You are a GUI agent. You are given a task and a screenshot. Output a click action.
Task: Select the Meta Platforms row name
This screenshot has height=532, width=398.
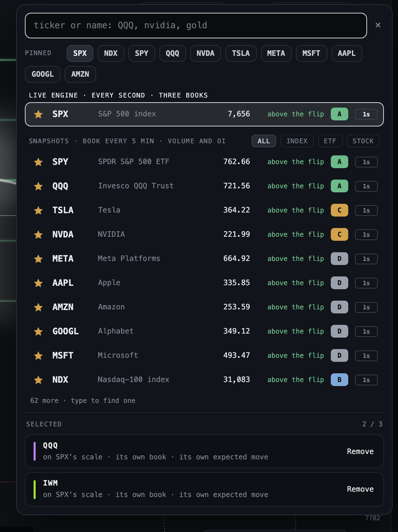click(x=129, y=259)
